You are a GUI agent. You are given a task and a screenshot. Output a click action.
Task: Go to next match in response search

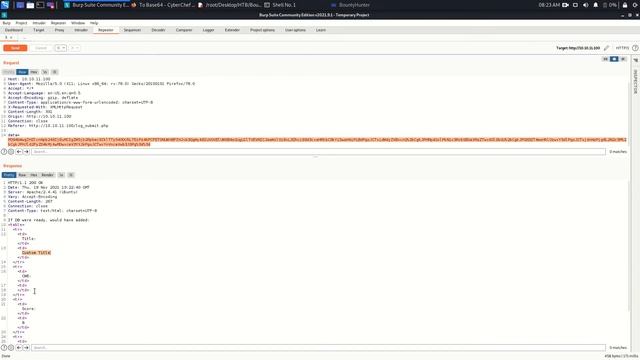[x=27, y=348]
